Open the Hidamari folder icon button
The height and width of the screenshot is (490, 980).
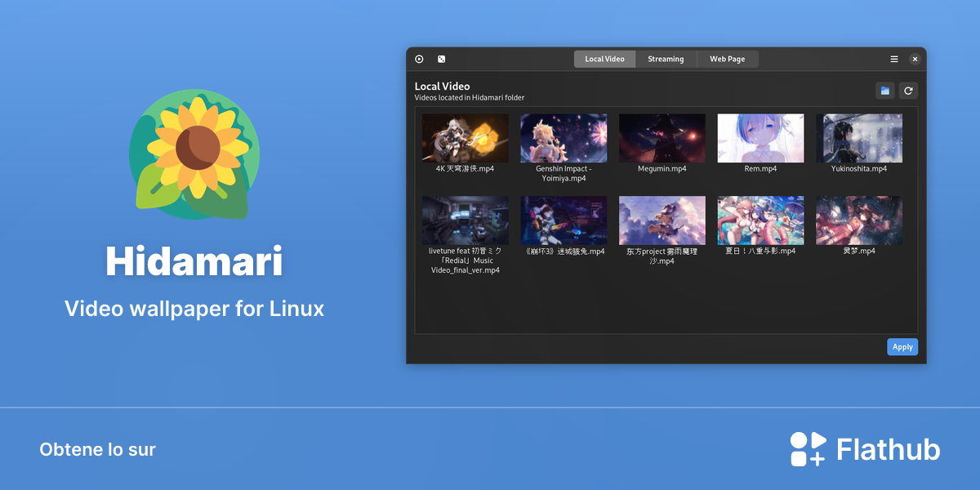[884, 91]
